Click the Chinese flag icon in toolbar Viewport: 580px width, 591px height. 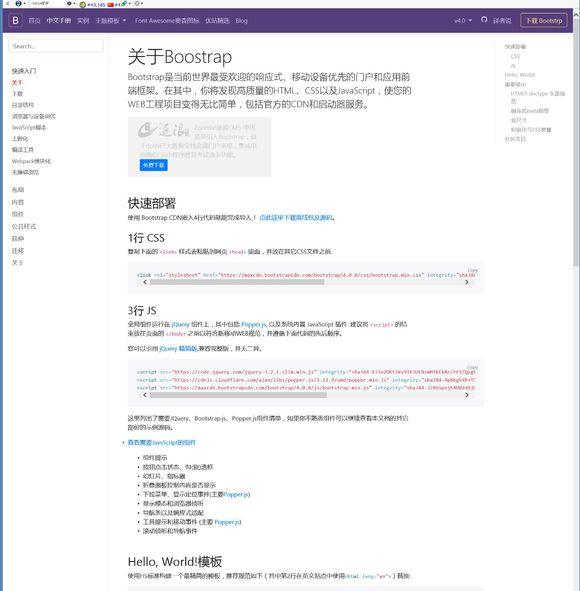pos(110,5)
